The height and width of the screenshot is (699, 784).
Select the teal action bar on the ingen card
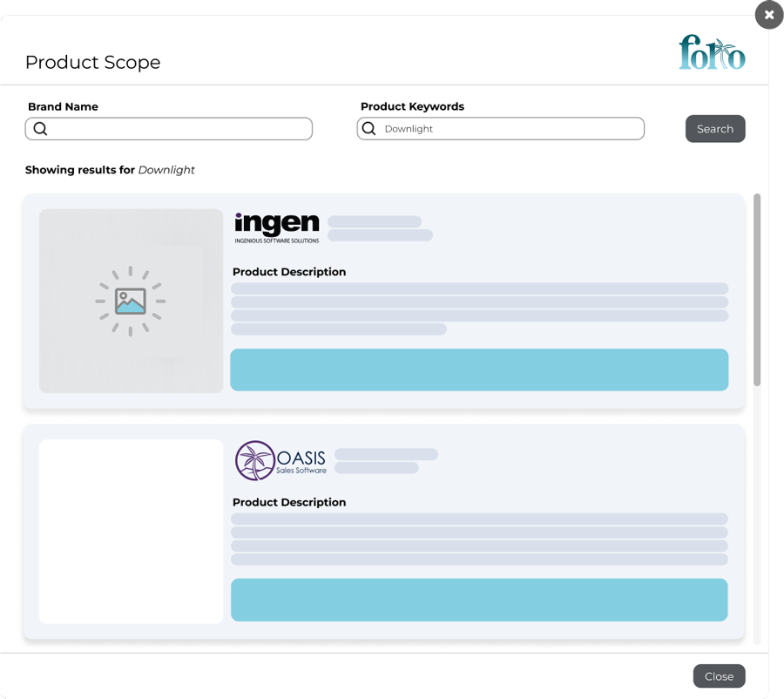(x=479, y=370)
